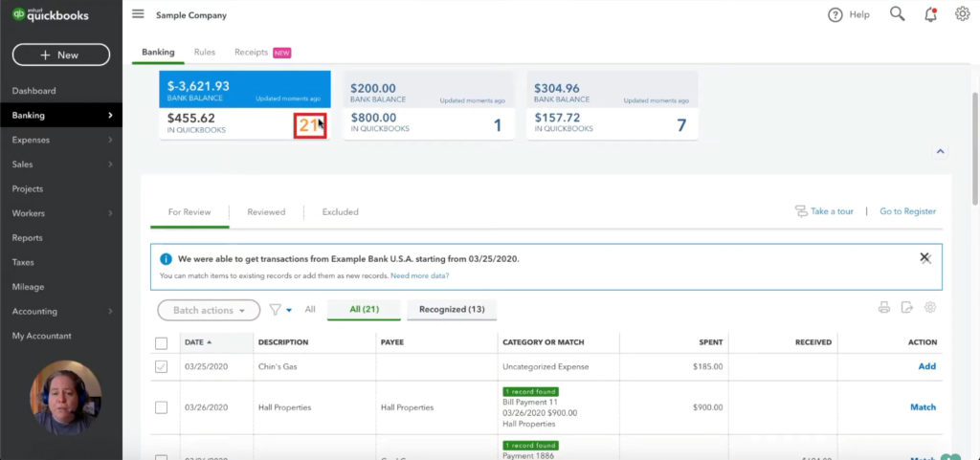
Task: Open the notifications bell
Action: pyautogui.click(x=930, y=14)
